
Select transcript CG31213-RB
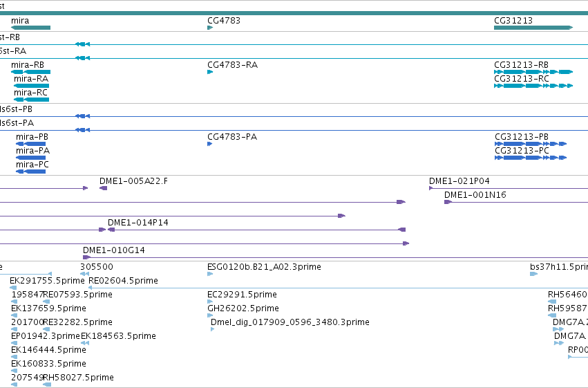click(x=533, y=72)
